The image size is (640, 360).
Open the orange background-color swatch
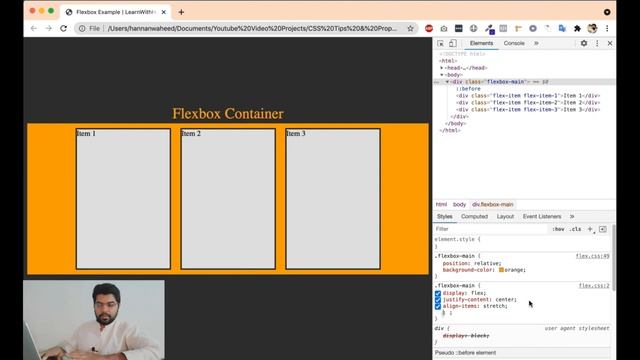pyautogui.click(x=501, y=270)
